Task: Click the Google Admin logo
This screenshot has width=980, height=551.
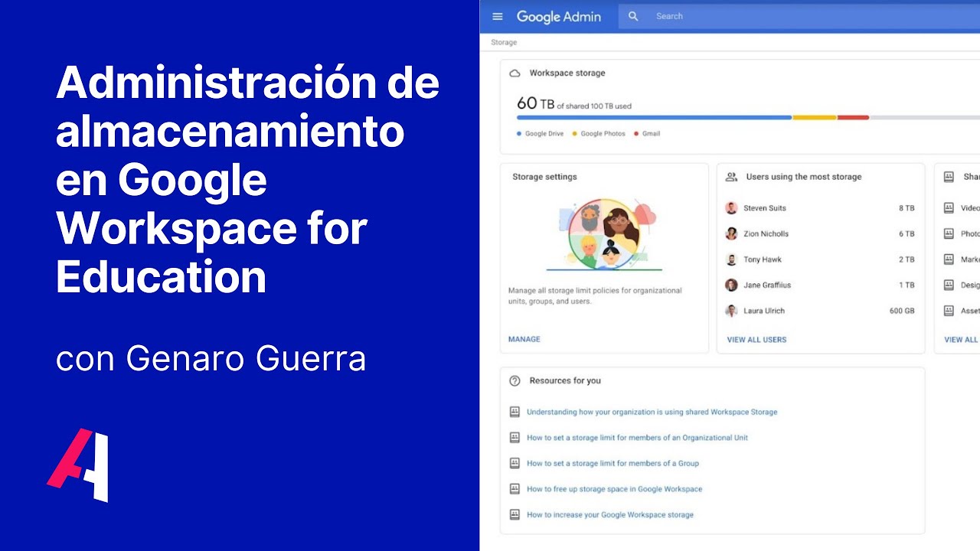Action: click(x=559, y=16)
